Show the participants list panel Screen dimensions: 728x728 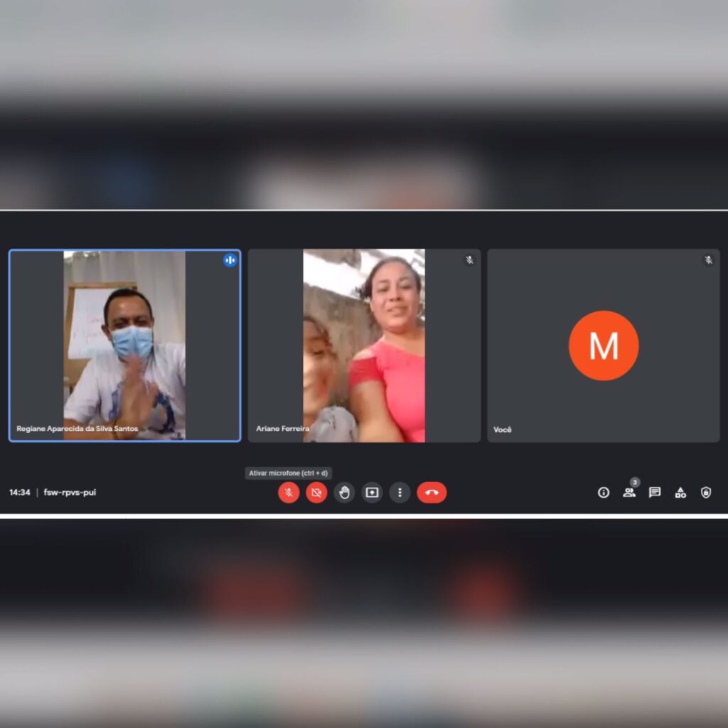(629, 493)
